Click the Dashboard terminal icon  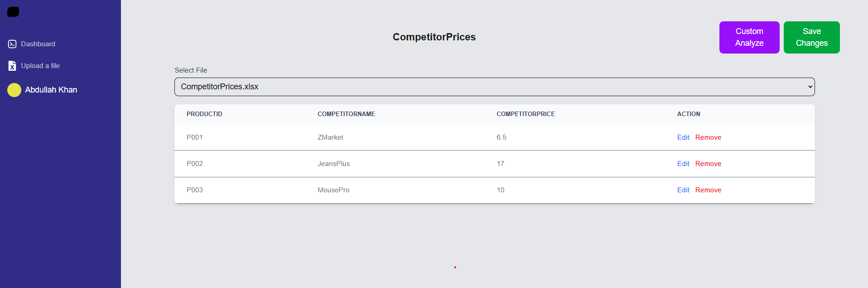coord(12,44)
